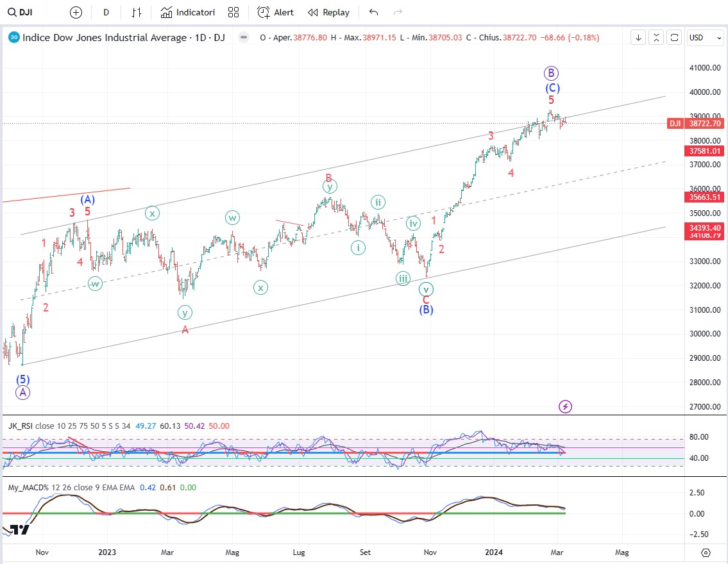Screen dimensions: 728x564
Task: Select the 35663.51 price label
Action: point(704,197)
